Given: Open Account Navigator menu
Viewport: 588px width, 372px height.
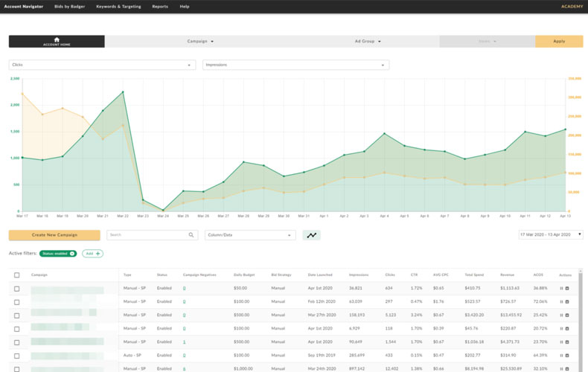Looking at the screenshot, I should coord(24,7).
